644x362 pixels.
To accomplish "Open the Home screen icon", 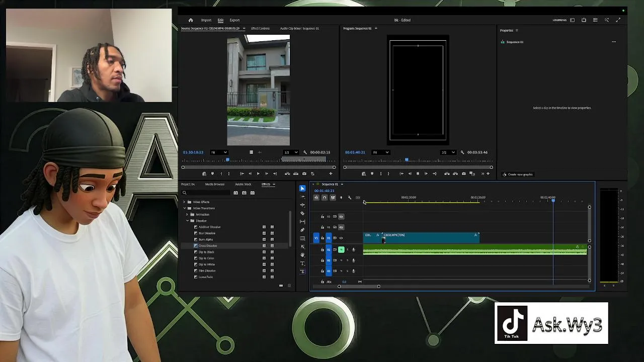I will click(191, 20).
